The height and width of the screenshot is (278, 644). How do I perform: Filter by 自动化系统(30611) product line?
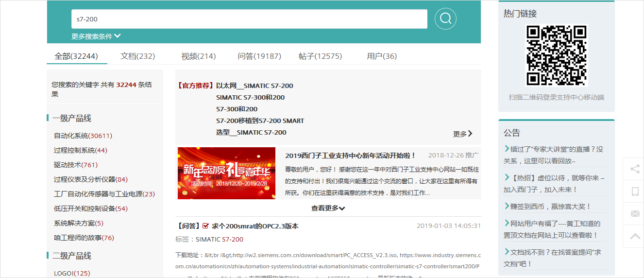click(x=83, y=136)
